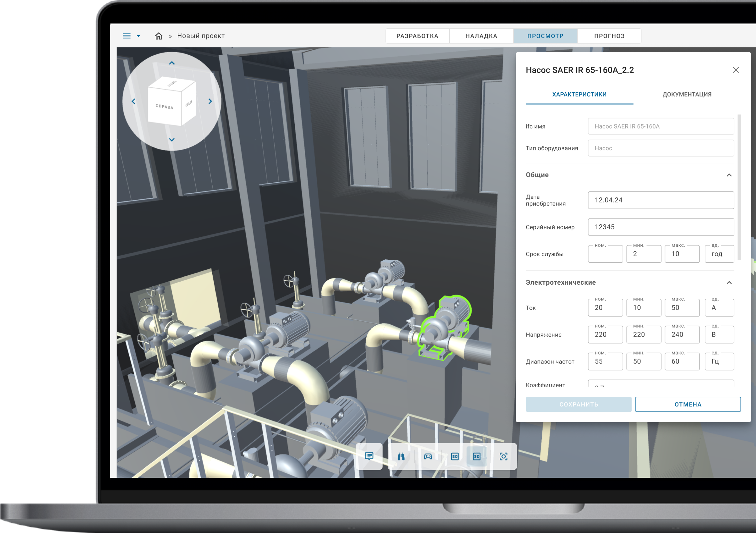
Task: Toggle the 3D view mode button
Action: pos(476,456)
